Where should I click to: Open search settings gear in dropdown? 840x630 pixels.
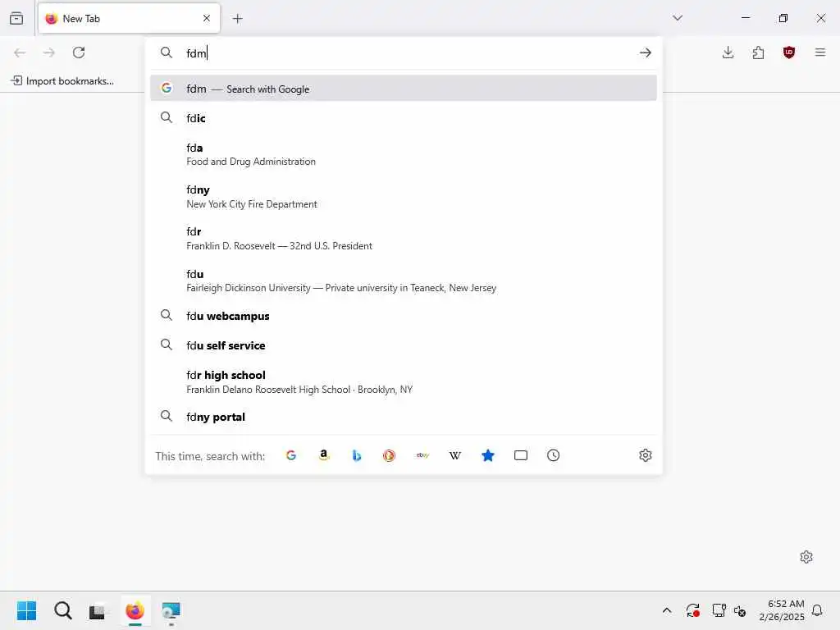645,455
